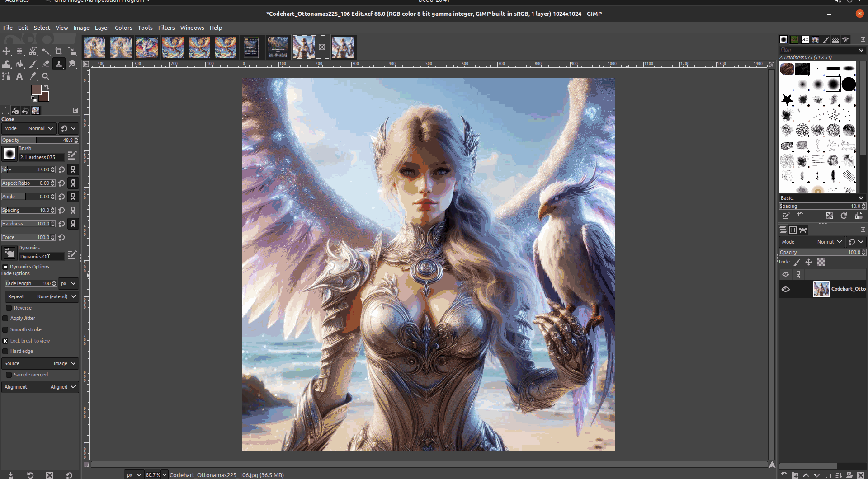Screen dimensions: 868x479
Task: Select the Fuzzy Select magic wand tool
Action: point(46,52)
